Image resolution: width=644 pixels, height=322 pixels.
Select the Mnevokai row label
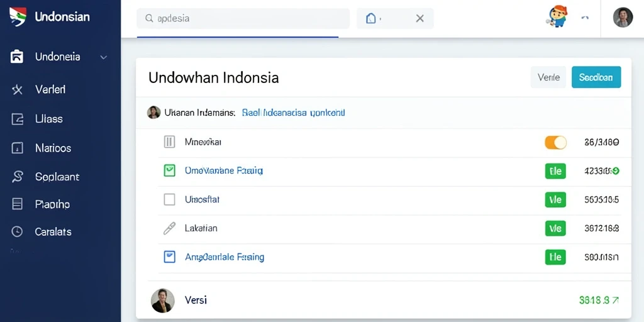point(203,142)
